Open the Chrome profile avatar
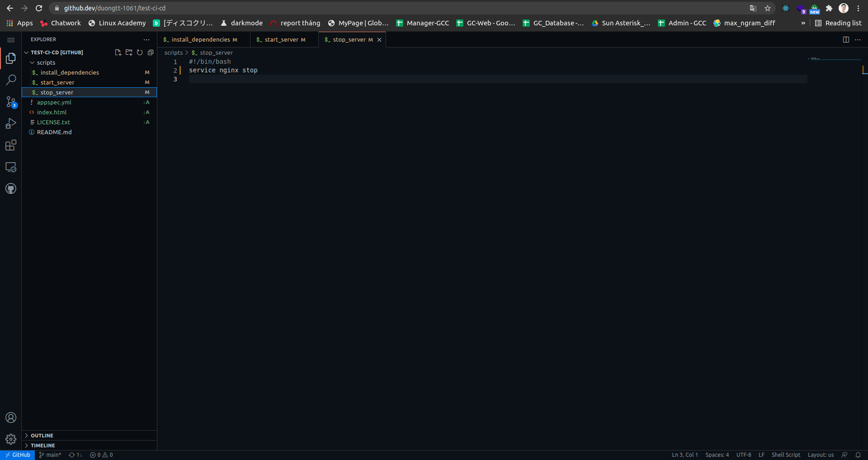 click(x=844, y=8)
